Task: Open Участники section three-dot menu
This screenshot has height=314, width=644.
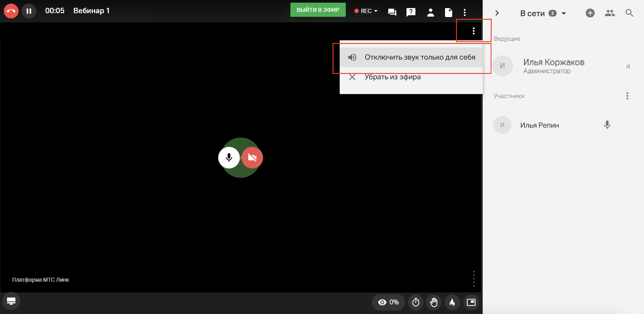Action: (627, 96)
